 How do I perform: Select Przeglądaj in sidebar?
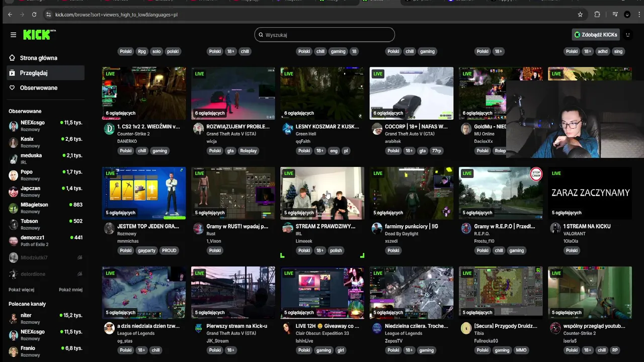tap(45, 73)
